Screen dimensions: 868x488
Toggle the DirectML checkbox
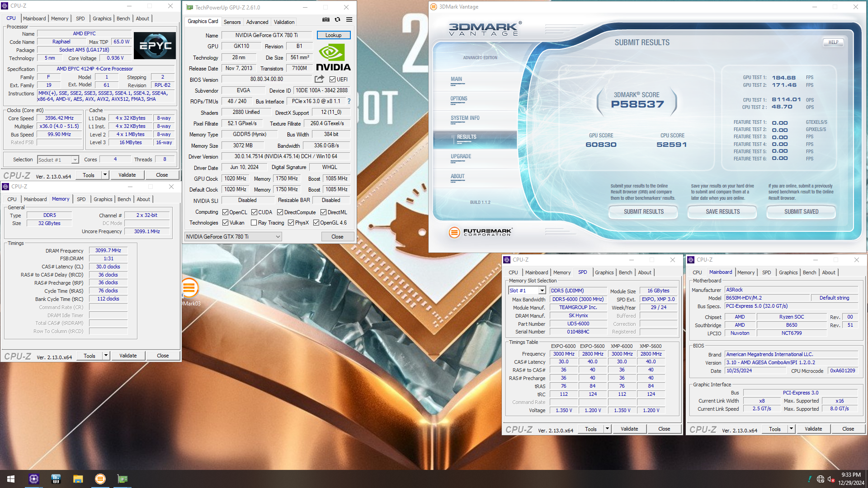click(324, 212)
